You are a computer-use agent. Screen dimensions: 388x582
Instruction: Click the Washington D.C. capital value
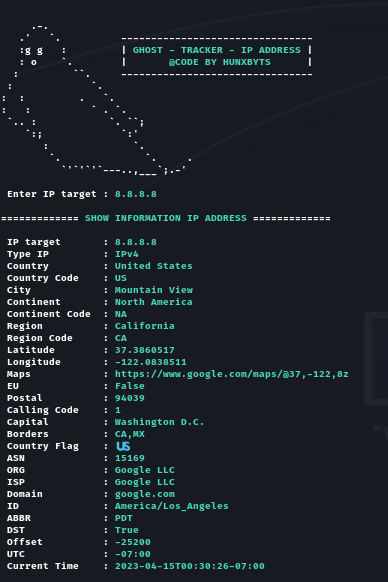click(159, 422)
